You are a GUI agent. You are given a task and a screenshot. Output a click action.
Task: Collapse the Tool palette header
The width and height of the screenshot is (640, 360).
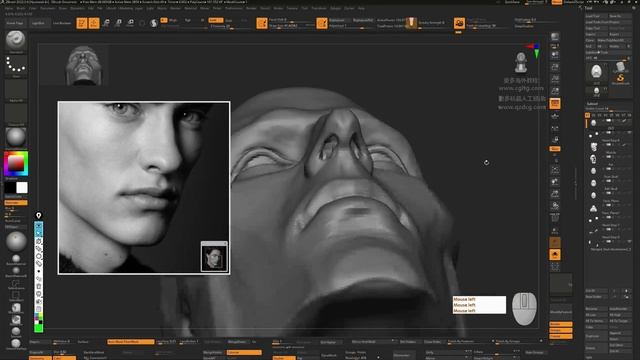[x=588, y=7]
